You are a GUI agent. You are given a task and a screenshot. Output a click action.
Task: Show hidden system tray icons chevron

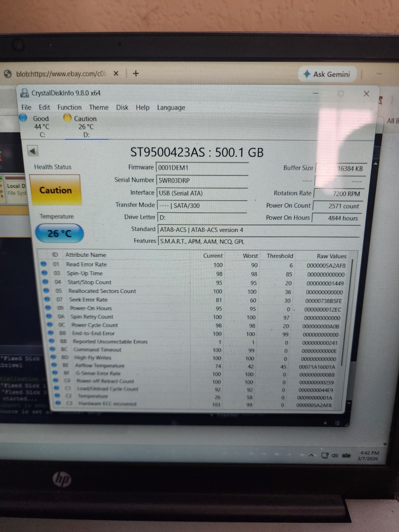311,455
